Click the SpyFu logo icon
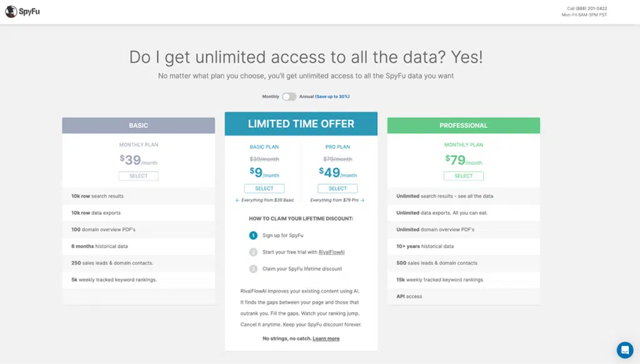 click(x=11, y=11)
